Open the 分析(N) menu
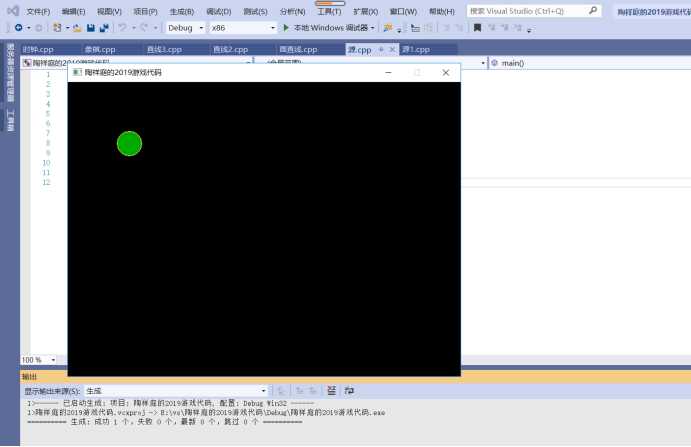This screenshot has height=447, width=691. (292, 11)
